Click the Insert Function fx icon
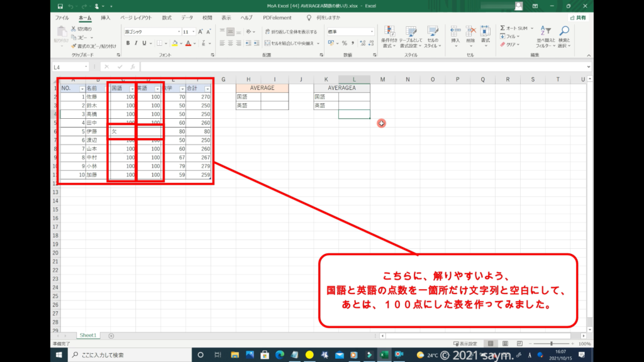This screenshot has height=362, width=644. click(131, 67)
